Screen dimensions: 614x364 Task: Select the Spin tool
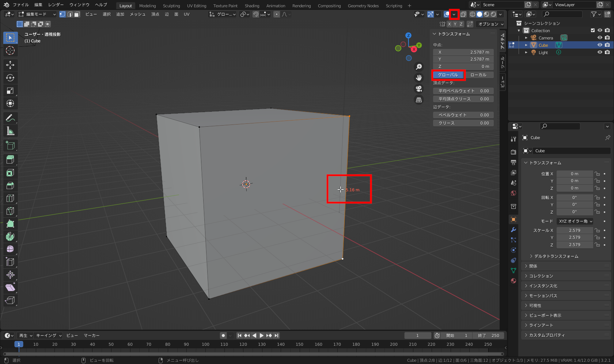click(10, 237)
